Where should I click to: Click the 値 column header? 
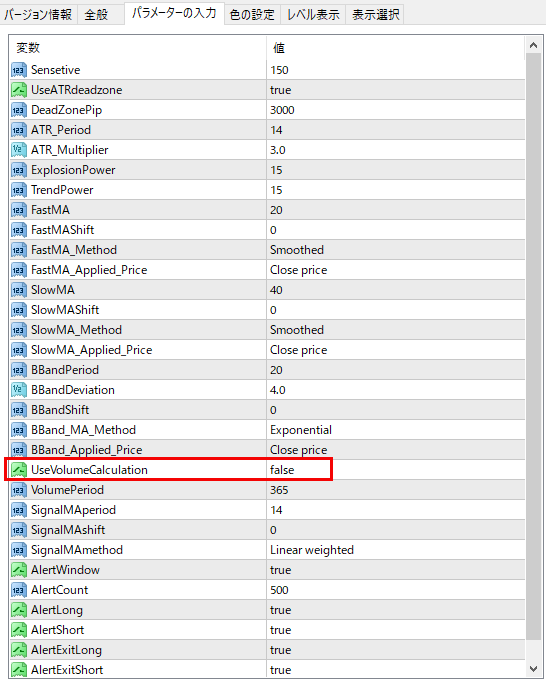[x=279, y=48]
